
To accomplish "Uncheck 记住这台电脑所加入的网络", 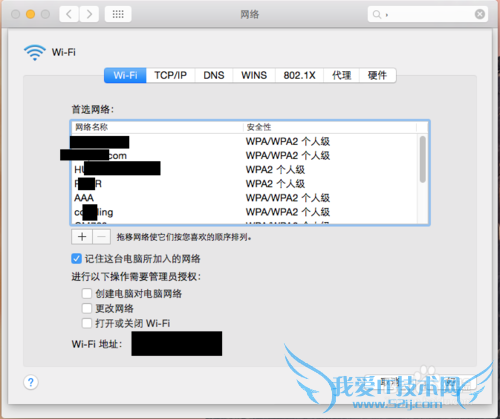I will pyautogui.click(x=76, y=259).
